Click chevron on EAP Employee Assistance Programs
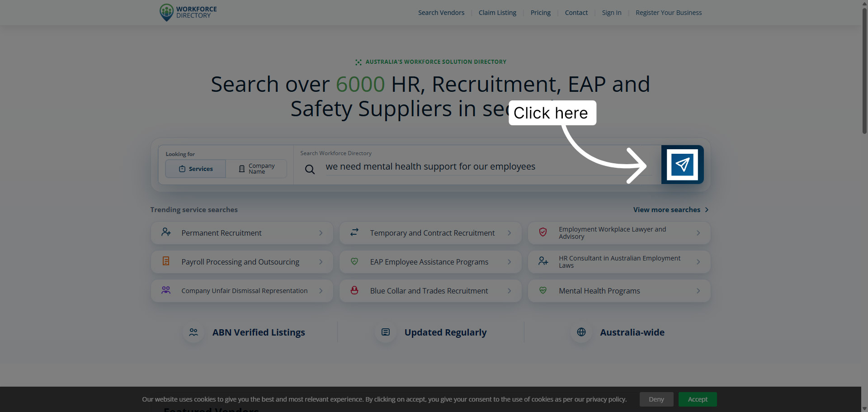868x412 pixels. [509, 262]
